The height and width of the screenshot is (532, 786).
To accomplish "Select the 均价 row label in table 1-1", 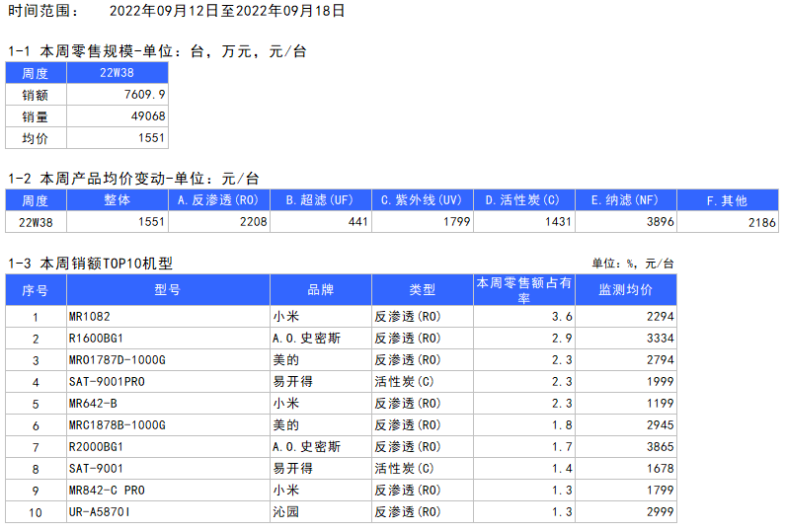I will coord(36,138).
